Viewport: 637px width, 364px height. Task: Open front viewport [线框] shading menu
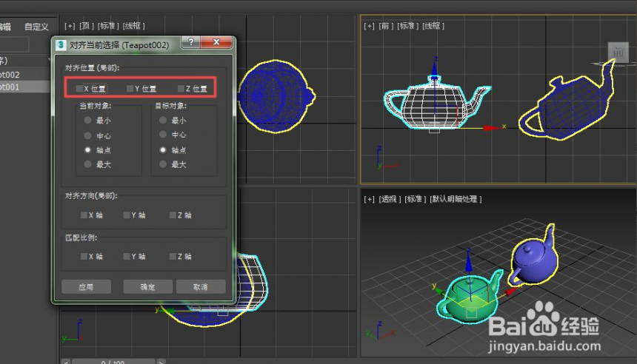(433, 26)
